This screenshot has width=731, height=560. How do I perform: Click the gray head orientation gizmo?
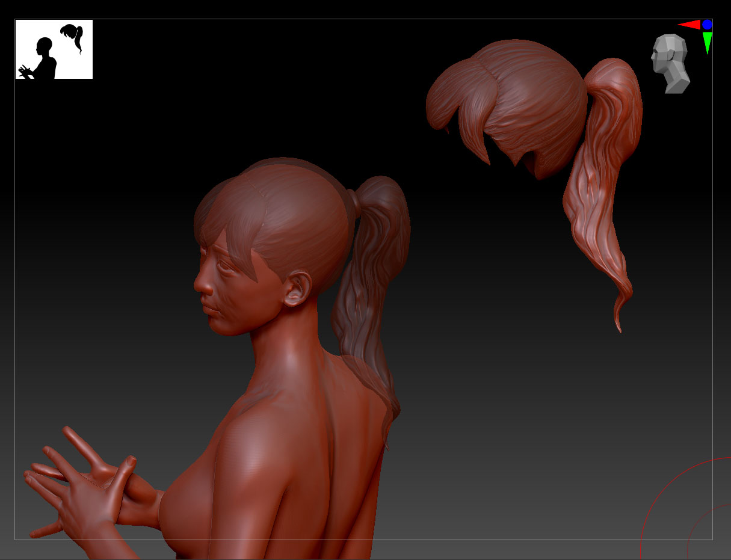670,64
